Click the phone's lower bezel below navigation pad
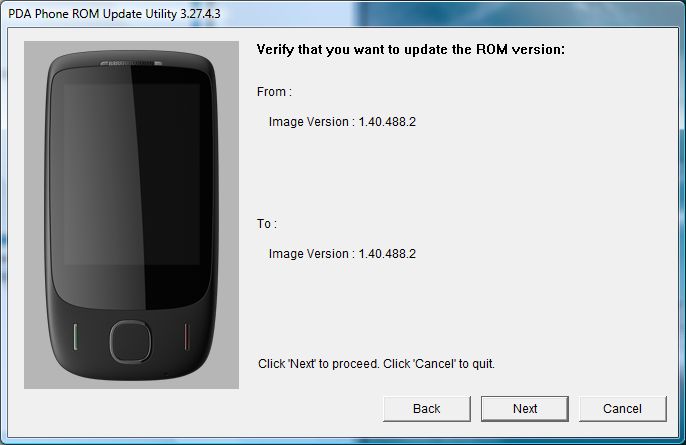 point(130,371)
